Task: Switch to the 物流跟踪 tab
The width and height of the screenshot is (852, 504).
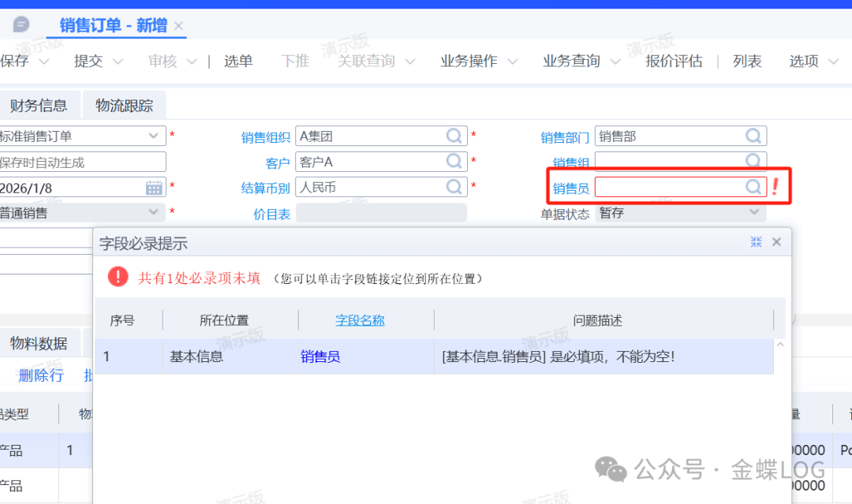Action: coord(125,105)
